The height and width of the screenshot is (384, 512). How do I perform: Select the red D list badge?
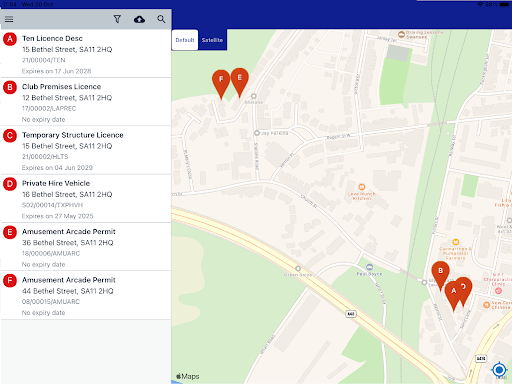10,184
